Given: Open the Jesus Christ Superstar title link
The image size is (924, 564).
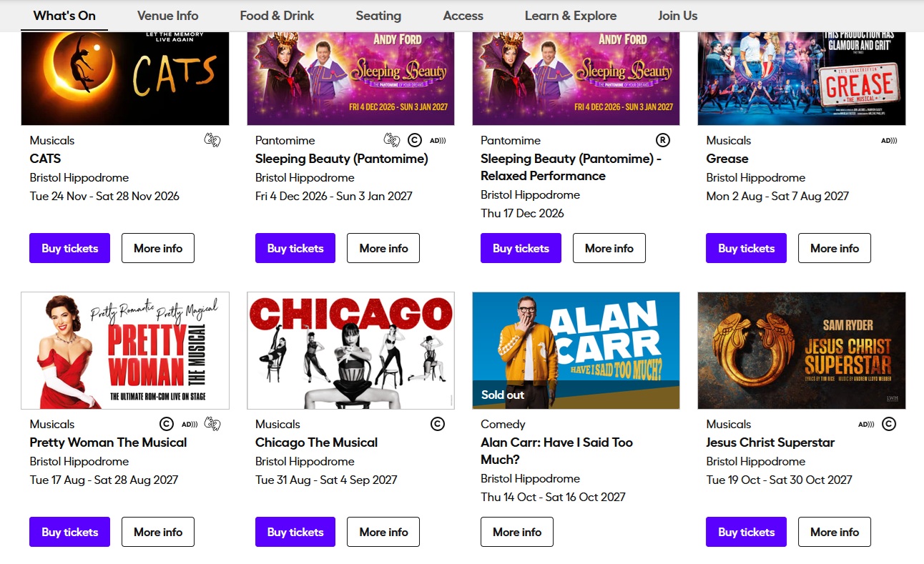Looking at the screenshot, I should [770, 442].
